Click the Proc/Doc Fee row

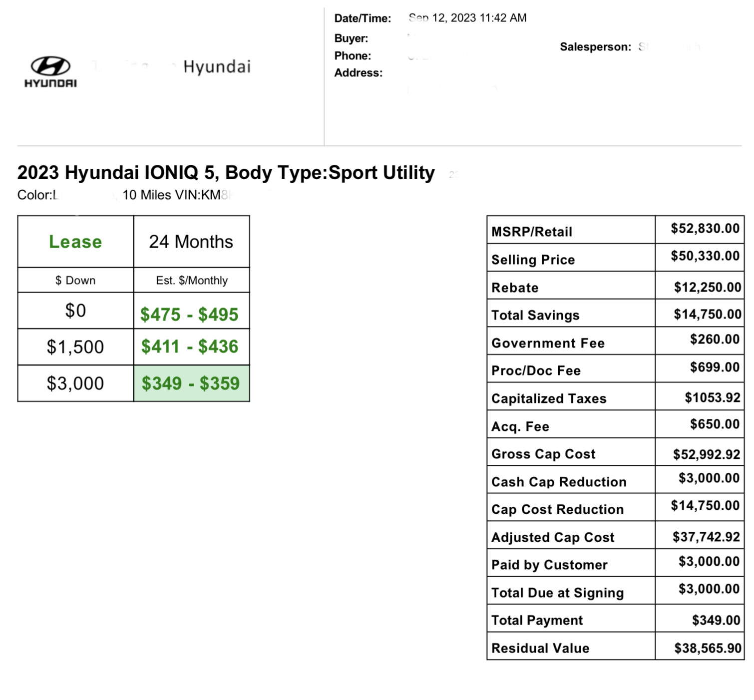[615, 369]
